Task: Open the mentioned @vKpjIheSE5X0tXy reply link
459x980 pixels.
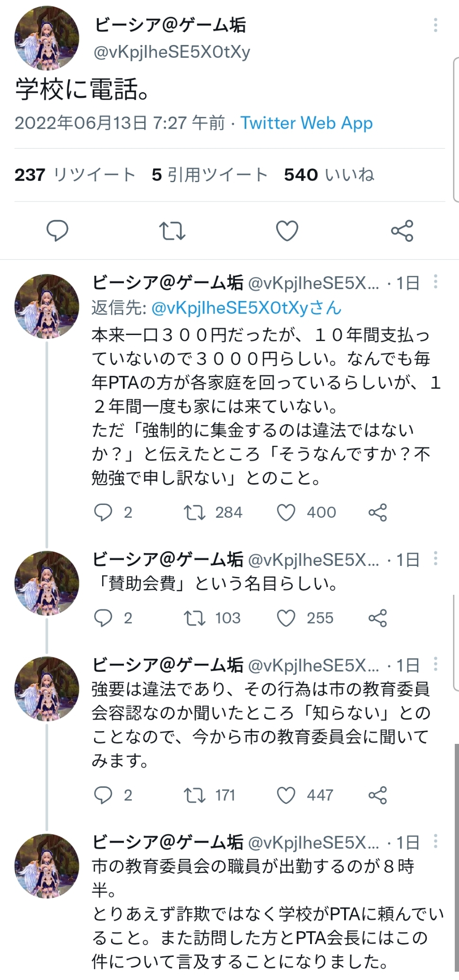Action: 246,308
